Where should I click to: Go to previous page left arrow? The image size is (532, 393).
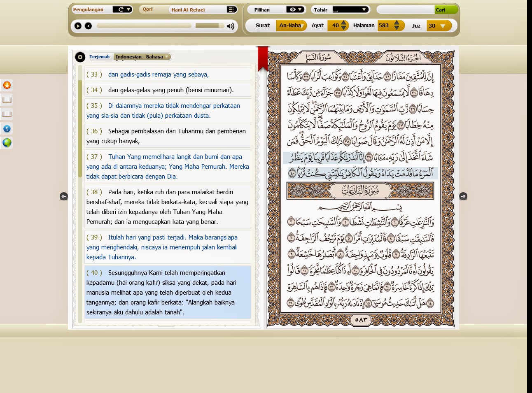click(x=63, y=196)
